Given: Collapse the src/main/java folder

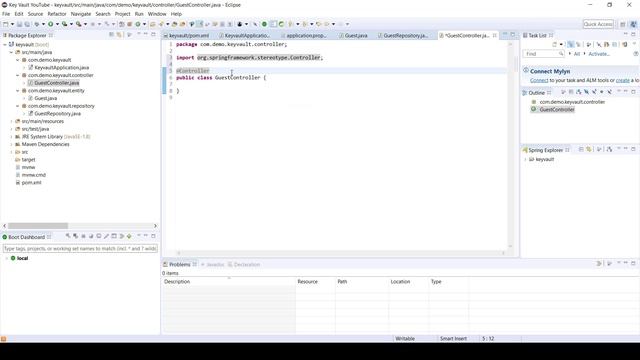Looking at the screenshot, I should pos(11,52).
